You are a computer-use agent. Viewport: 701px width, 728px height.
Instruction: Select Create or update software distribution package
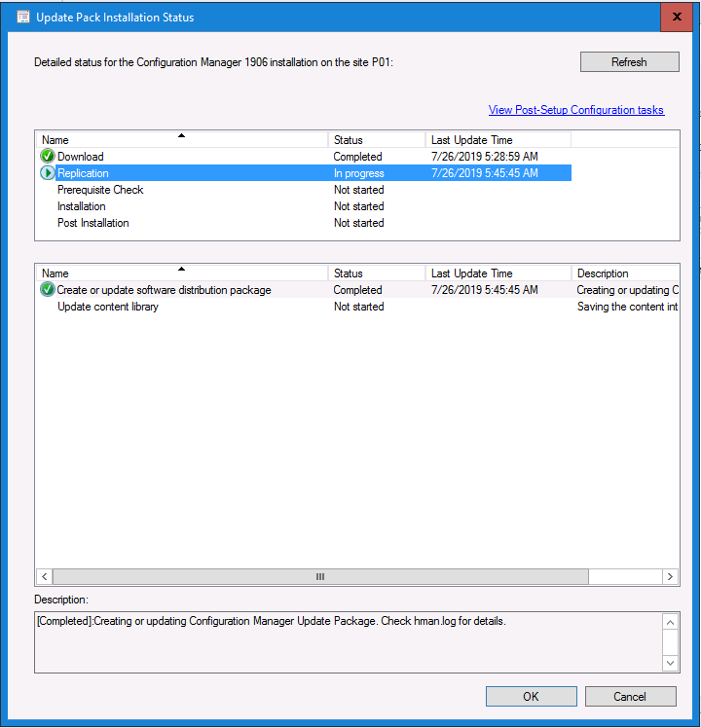pos(357,290)
